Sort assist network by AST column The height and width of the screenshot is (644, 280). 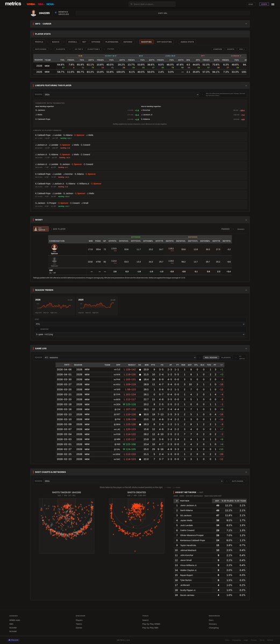(x=217, y=501)
